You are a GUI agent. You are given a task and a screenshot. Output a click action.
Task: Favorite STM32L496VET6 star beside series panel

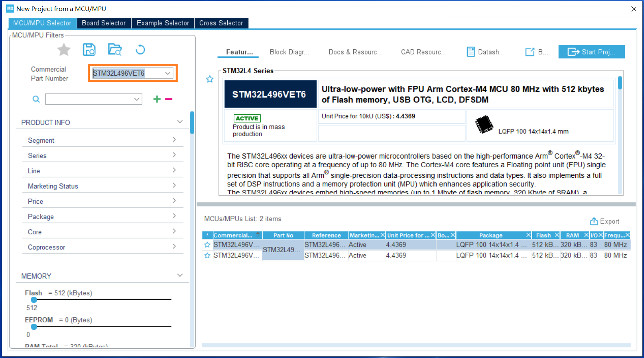pos(210,79)
